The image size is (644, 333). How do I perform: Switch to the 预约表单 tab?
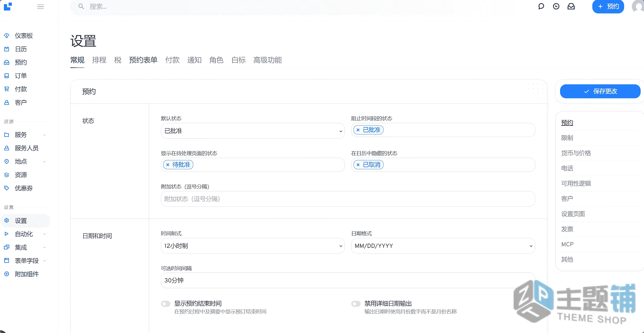(x=143, y=60)
